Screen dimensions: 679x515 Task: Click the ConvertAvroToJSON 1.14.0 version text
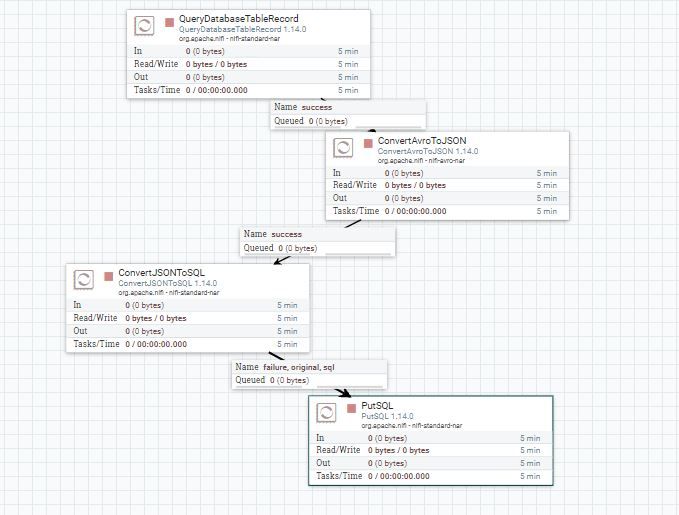click(x=428, y=151)
